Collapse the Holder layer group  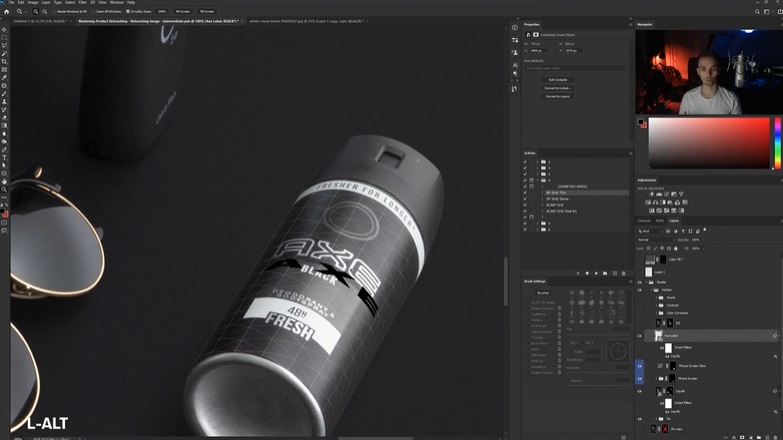tap(652, 290)
